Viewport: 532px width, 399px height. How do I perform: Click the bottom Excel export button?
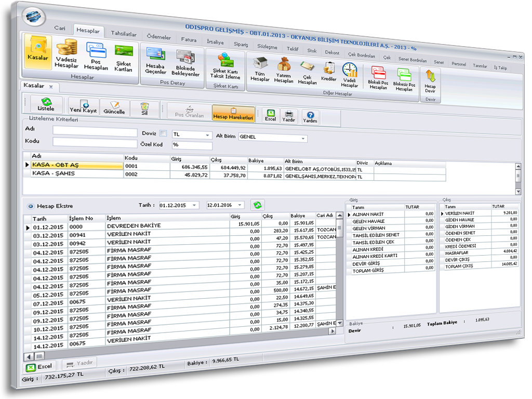(39, 367)
